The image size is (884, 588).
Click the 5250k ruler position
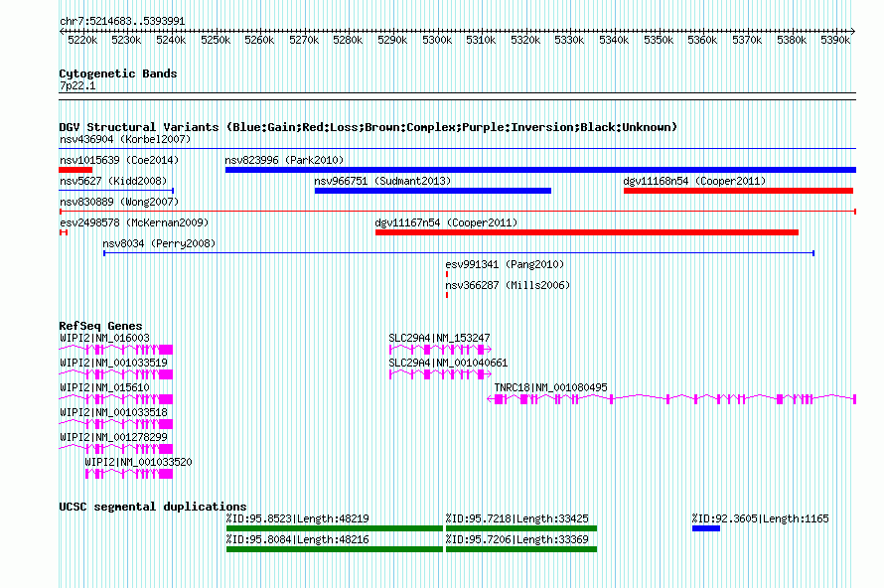click(x=216, y=40)
